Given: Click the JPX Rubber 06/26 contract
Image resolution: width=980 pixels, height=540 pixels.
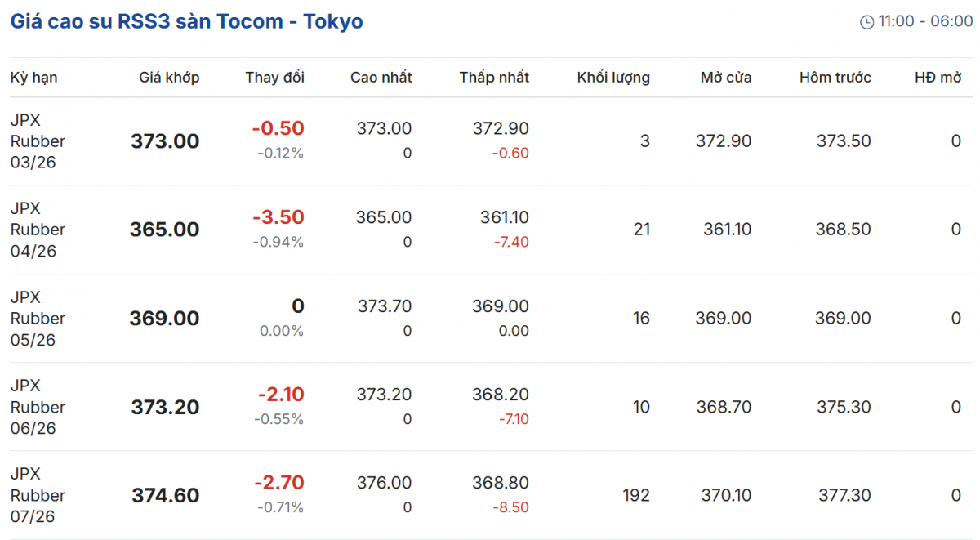Looking at the screenshot, I should pos(38,407).
